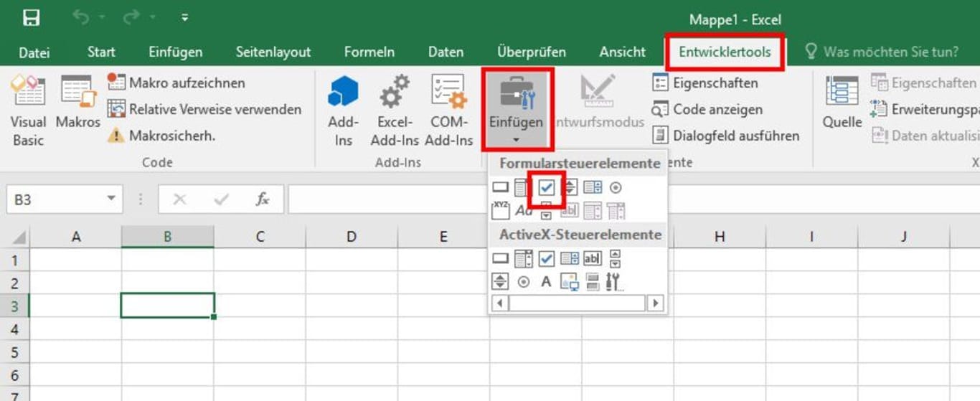Screen dimensions: 980x401
Task: Insert an ActiveX Option button
Action: 524,282
